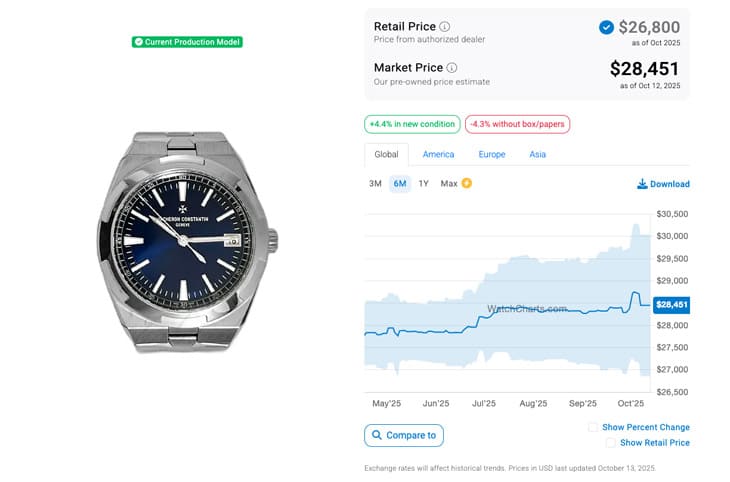The image size is (730, 482).
Task: Choose the 1Y time range
Action: [424, 184]
